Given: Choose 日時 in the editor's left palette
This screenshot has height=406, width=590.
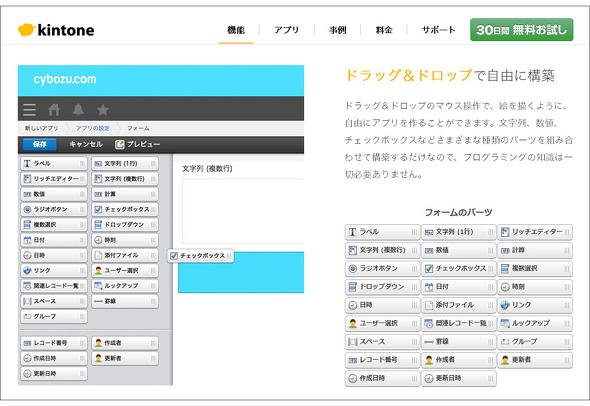Looking at the screenshot, I should [x=54, y=255].
